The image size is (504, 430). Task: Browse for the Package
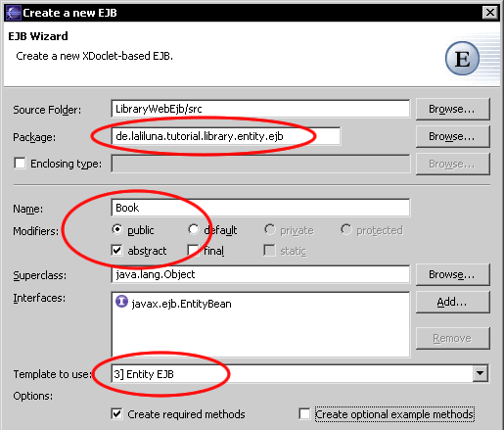pyautogui.click(x=453, y=136)
